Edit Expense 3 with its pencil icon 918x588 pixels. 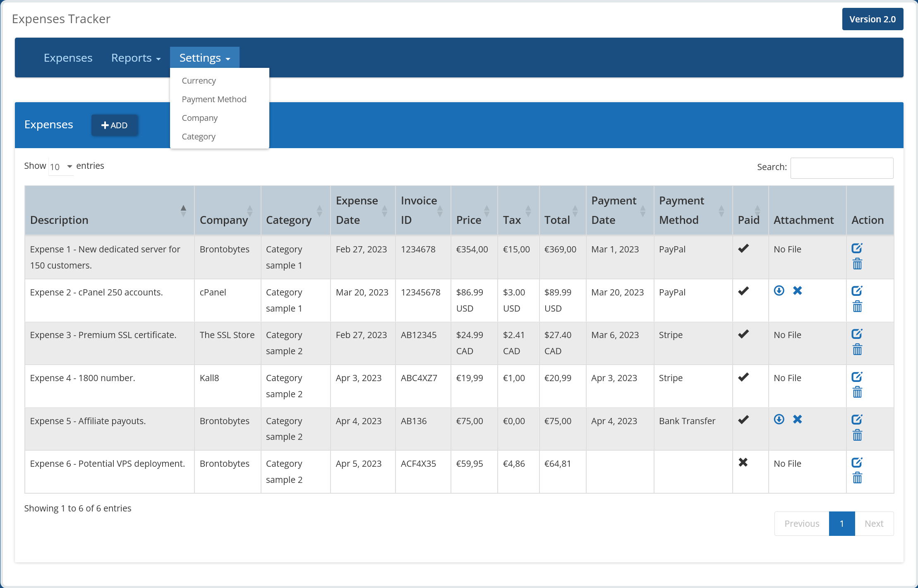[856, 334]
